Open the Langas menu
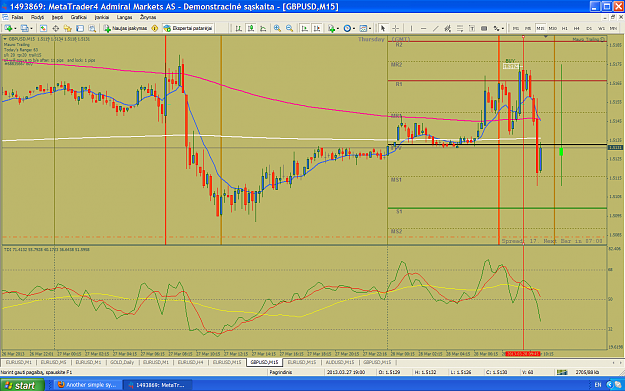Screen dimensions: 625x391 124,17
